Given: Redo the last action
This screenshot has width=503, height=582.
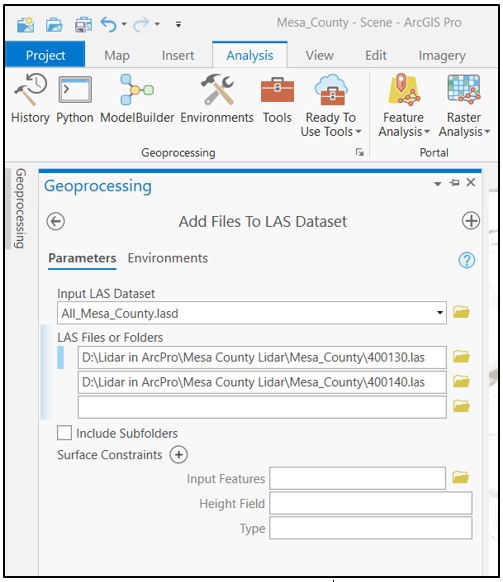Looking at the screenshot, I should pos(141,24).
